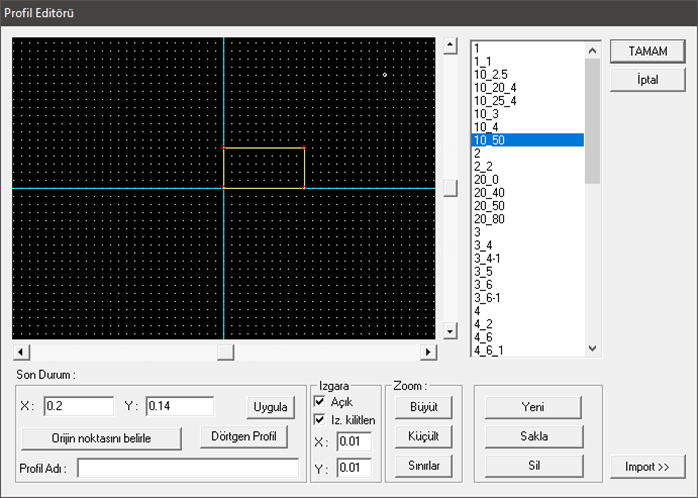Select profile 20_40 in the list

489,192
